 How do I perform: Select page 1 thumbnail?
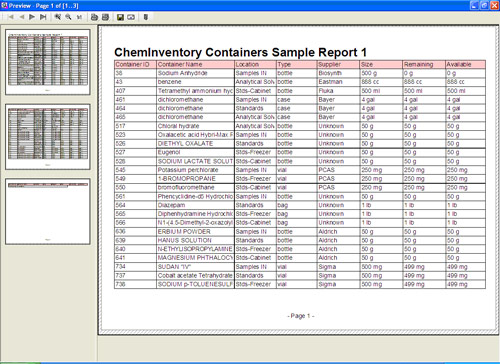(x=48, y=62)
